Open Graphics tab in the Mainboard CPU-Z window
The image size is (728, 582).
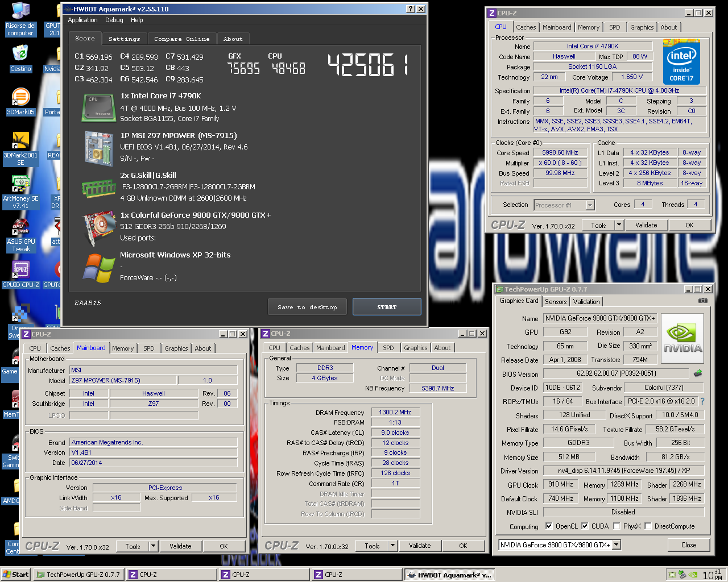(x=176, y=348)
